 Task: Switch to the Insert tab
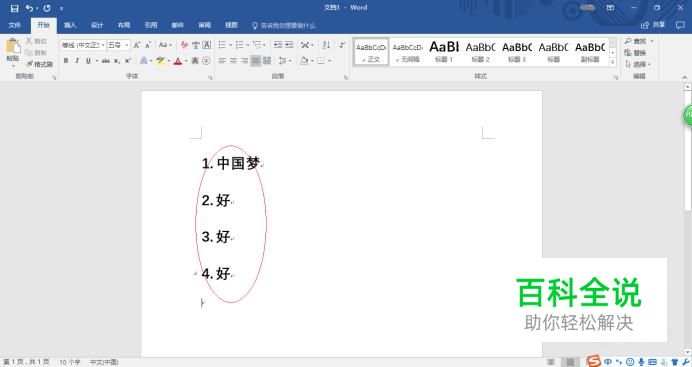click(x=70, y=25)
